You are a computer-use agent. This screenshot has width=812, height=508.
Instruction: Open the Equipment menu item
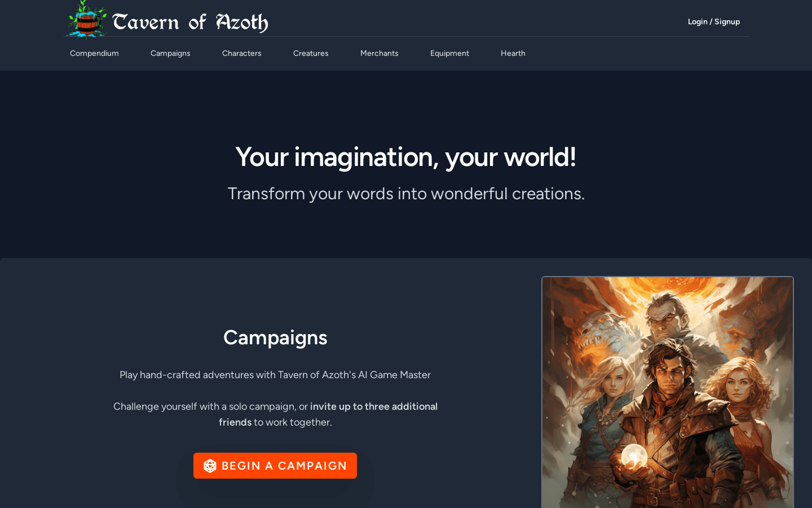[x=449, y=53]
